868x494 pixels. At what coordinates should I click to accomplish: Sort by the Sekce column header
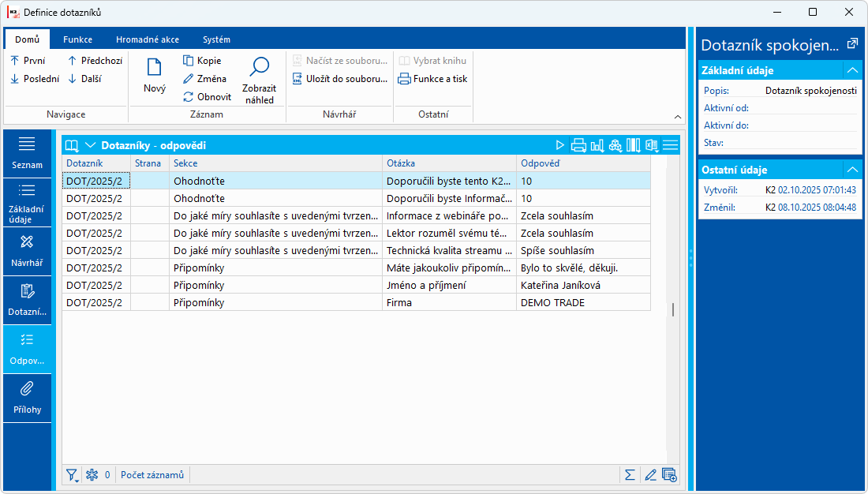[275, 163]
